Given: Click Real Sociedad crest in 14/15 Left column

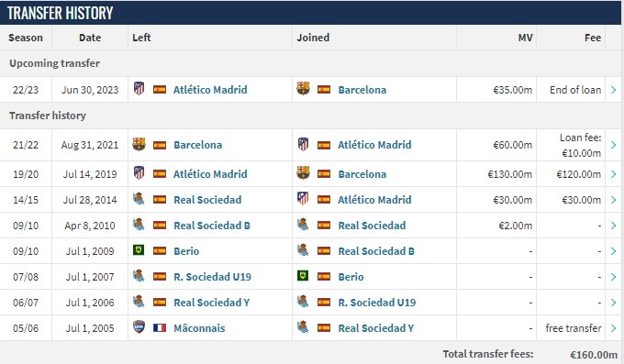Looking at the screenshot, I should point(139,199).
